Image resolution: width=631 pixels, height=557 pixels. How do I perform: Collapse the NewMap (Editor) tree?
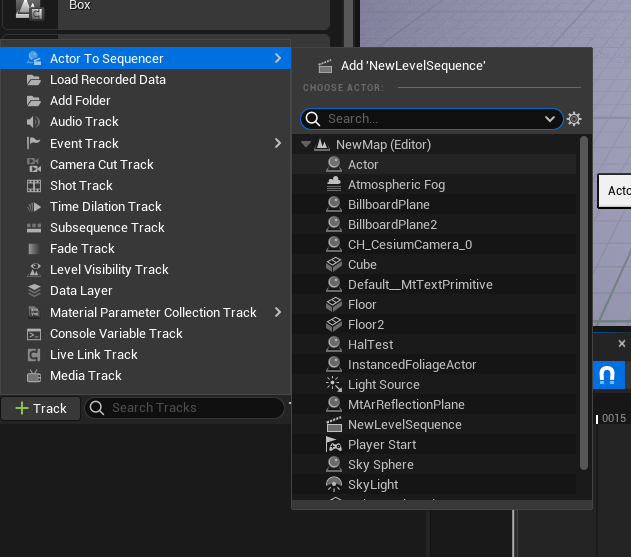pyautogui.click(x=306, y=145)
